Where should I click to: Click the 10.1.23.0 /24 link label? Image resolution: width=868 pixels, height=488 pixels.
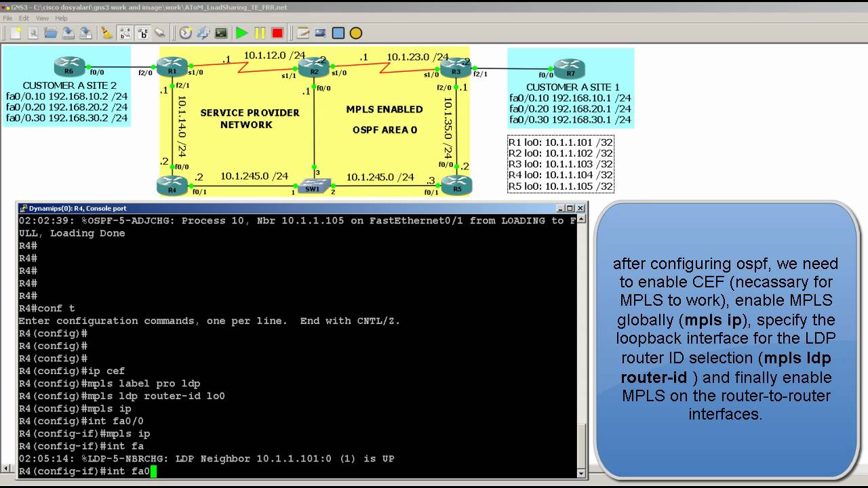418,57
